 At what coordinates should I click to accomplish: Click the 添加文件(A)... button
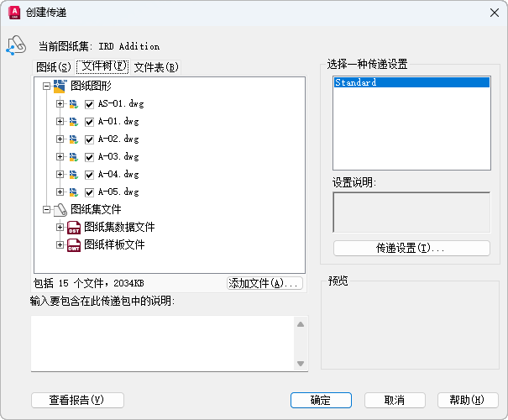264,284
